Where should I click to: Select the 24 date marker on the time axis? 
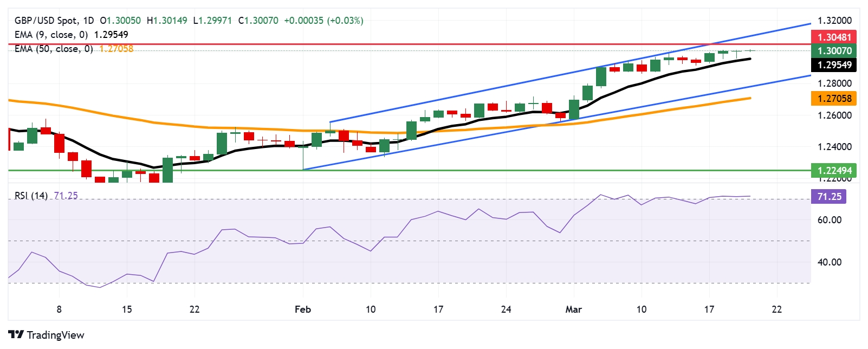pyautogui.click(x=506, y=309)
